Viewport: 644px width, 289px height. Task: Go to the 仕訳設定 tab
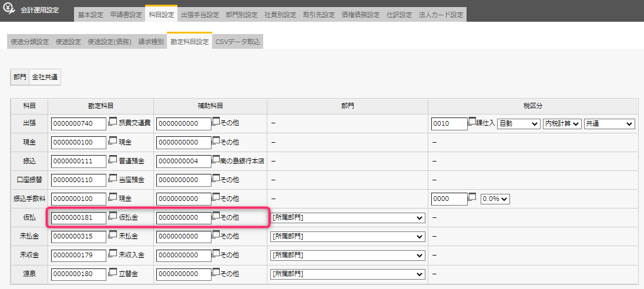click(399, 15)
